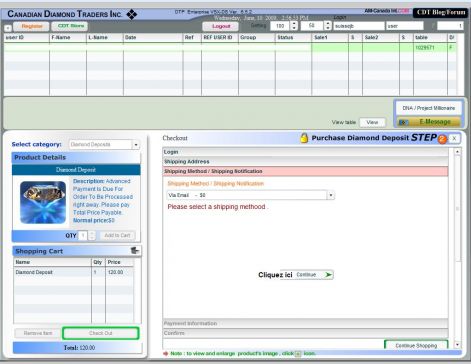Expand the Payment Information section

click(x=305, y=324)
